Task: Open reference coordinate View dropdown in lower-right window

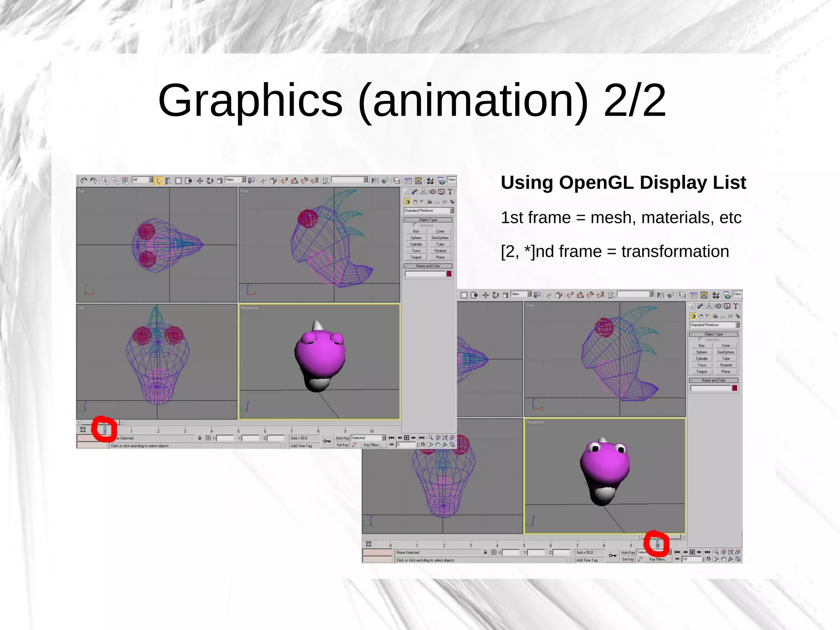Action: click(521, 294)
